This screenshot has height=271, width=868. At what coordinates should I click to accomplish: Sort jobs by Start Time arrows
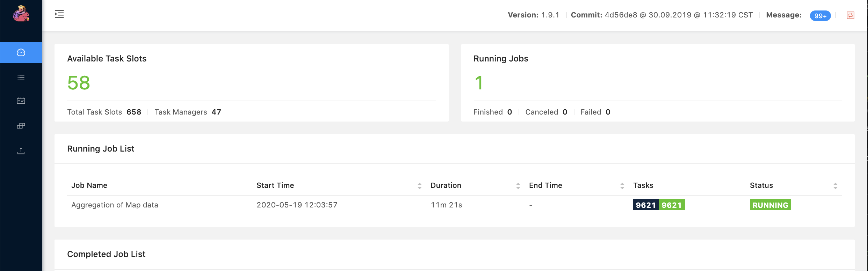point(419,186)
